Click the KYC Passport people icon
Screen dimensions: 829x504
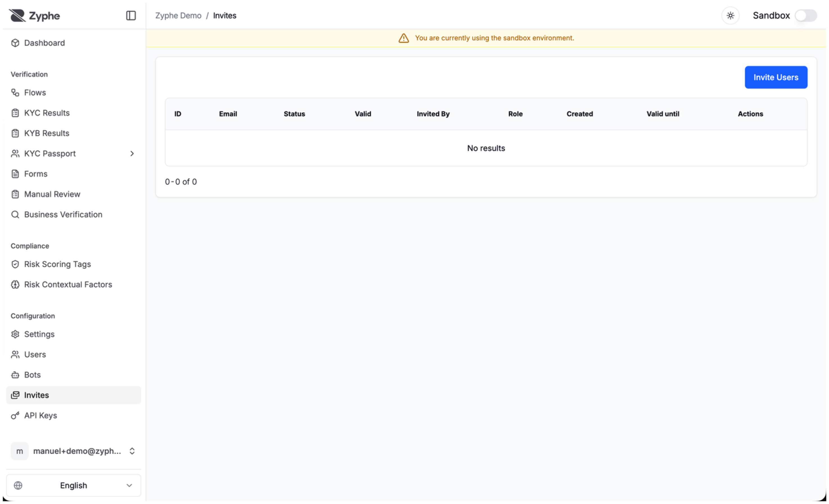[x=15, y=154]
